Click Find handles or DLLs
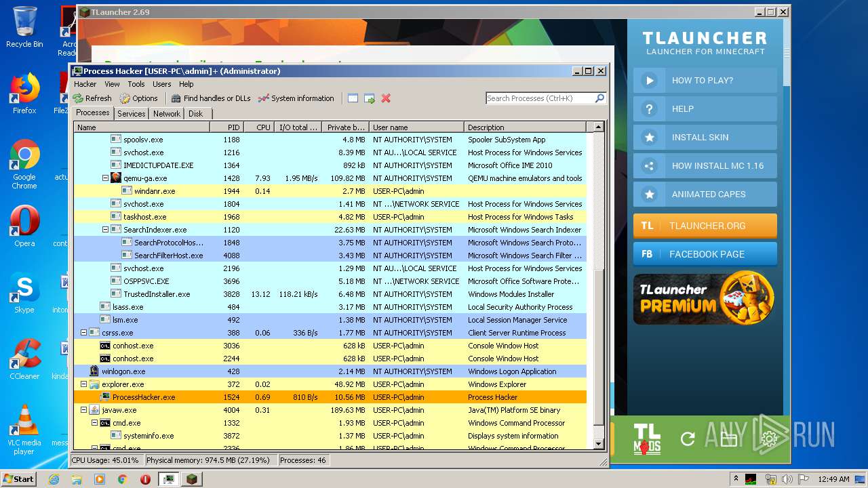The image size is (868, 488). pos(210,98)
